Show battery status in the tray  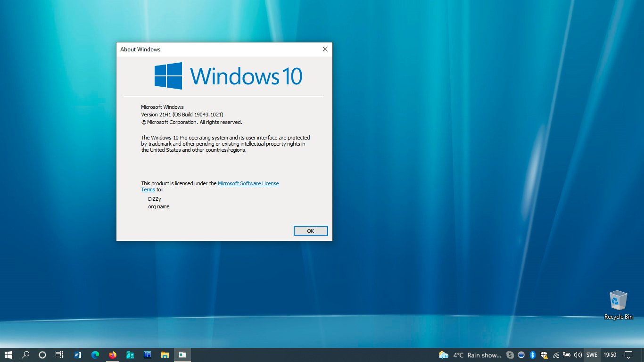(567, 355)
